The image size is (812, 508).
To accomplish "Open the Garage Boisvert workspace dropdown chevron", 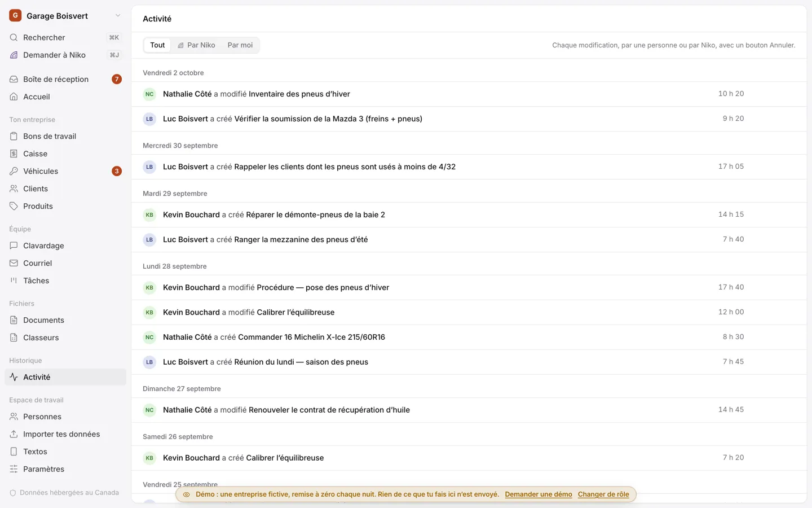I will pyautogui.click(x=118, y=16).
